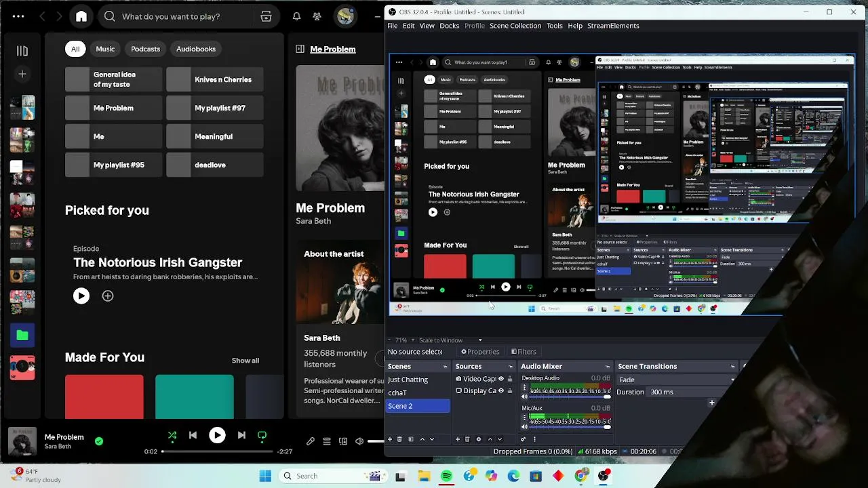Viewport: 868px width, 488px height.
Task: Open Desktop Audio three-dot options menu
Action: (524, 388)
